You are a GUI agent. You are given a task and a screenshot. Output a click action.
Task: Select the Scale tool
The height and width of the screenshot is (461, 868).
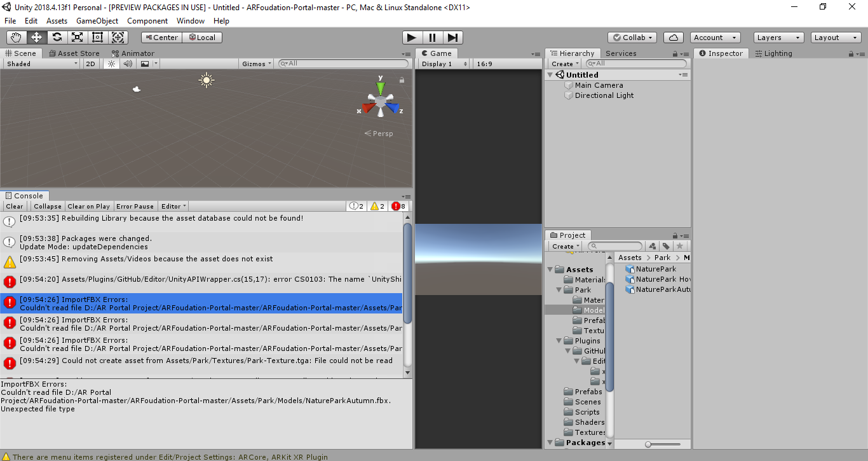77,38
